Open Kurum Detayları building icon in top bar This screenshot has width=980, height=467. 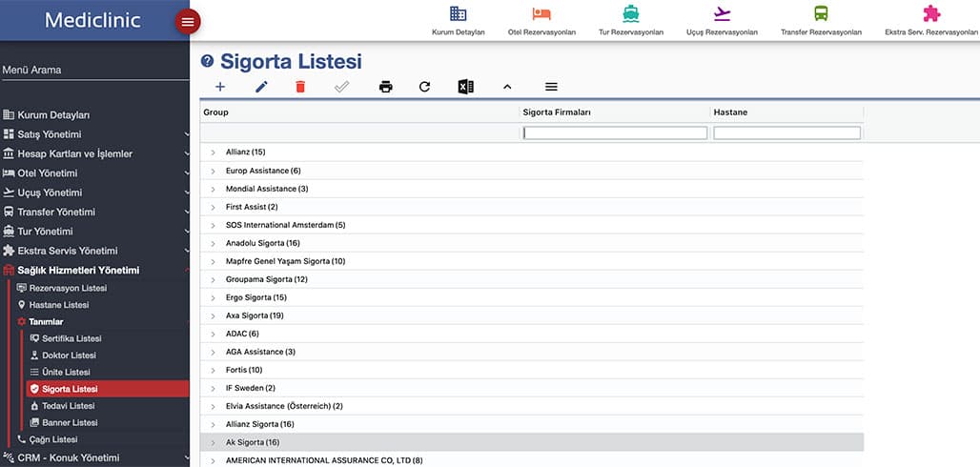[x=459, y=13]
